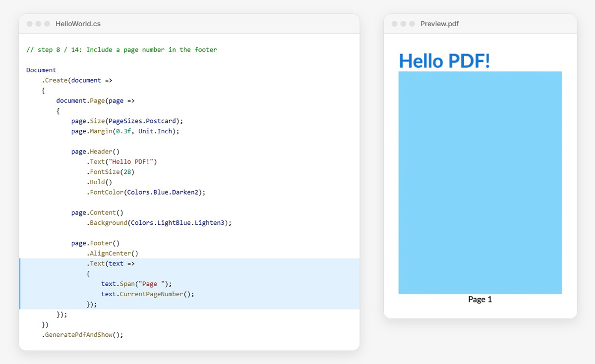Click the text.CurrentPageNumber() code line
The width and height of the screenshot is (595, 364).
(x=148, y=294)
